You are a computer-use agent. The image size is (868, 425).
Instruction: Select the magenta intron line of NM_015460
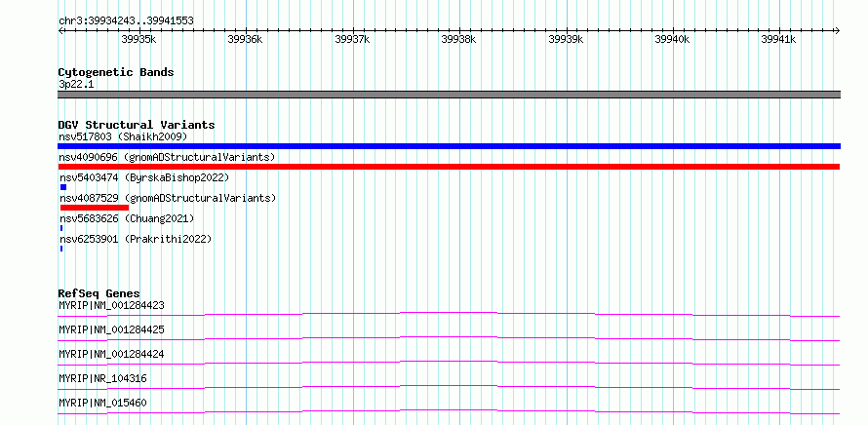[449, 411]
